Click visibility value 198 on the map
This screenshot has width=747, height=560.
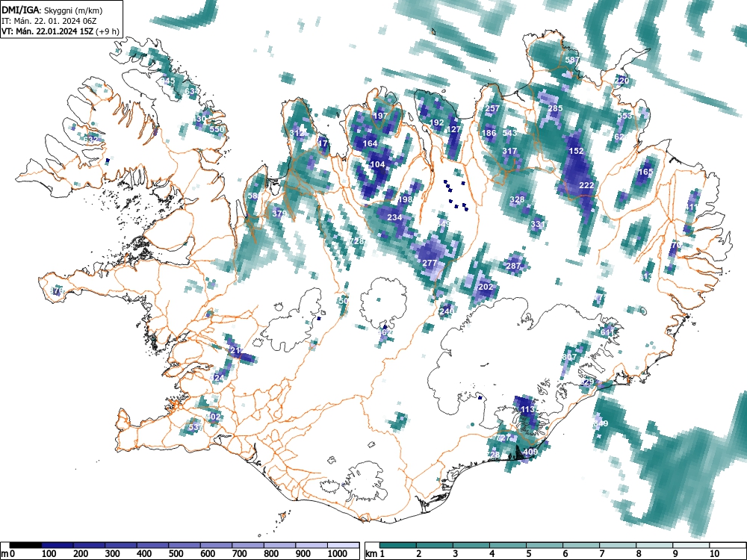405,199
